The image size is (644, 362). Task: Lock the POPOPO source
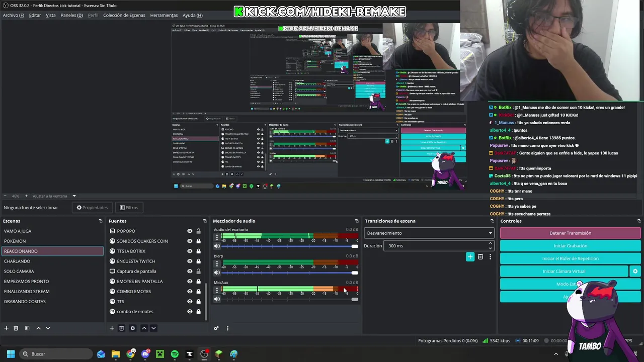[x=198, y=231]
